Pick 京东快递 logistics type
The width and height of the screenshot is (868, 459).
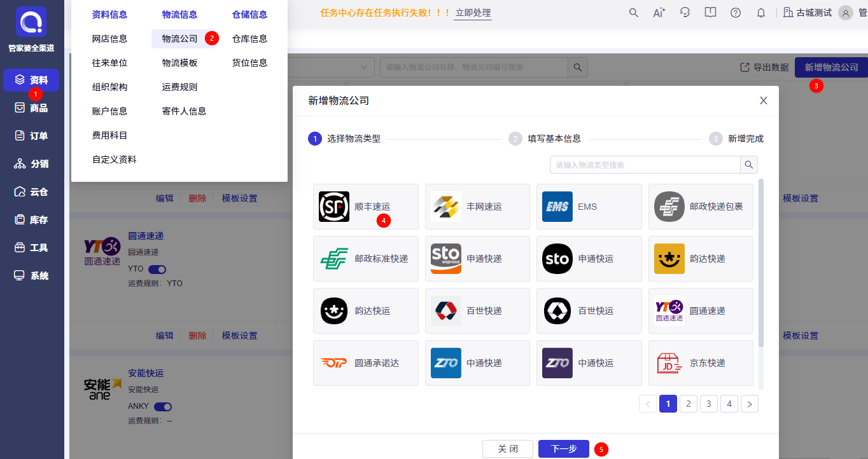click(x=701, y=363)
